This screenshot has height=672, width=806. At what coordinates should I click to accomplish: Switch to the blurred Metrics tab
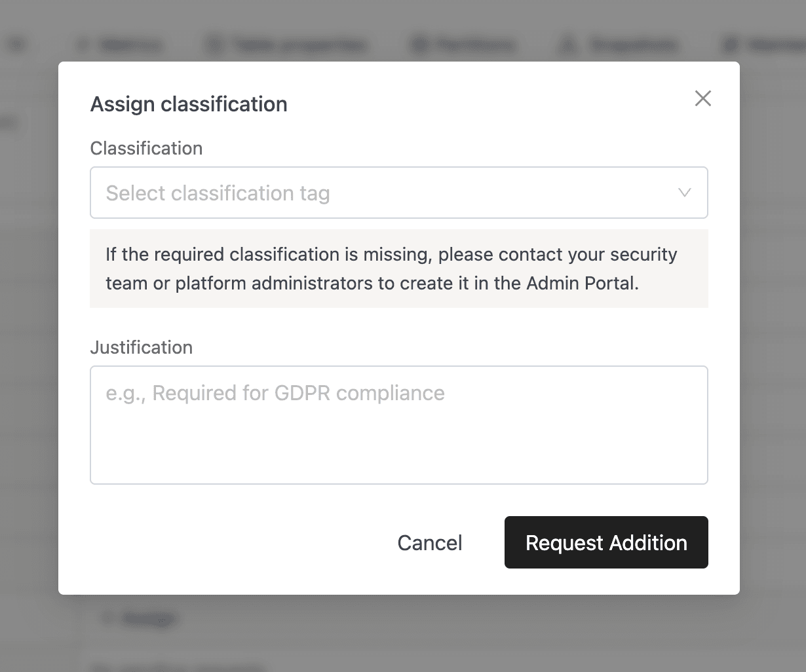[130, 45]
